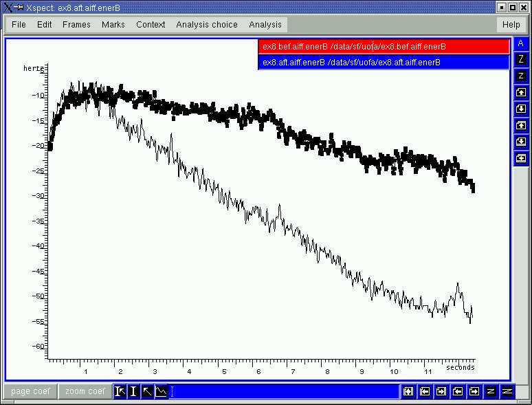Open the Context menu
The height and width of the screenshot is (405, 532).
point(151,25)
